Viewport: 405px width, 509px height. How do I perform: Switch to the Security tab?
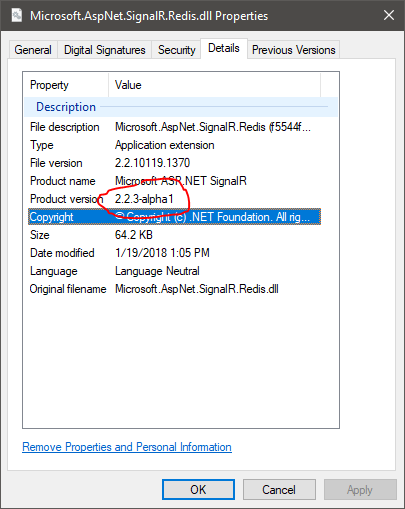click(176, 50)
